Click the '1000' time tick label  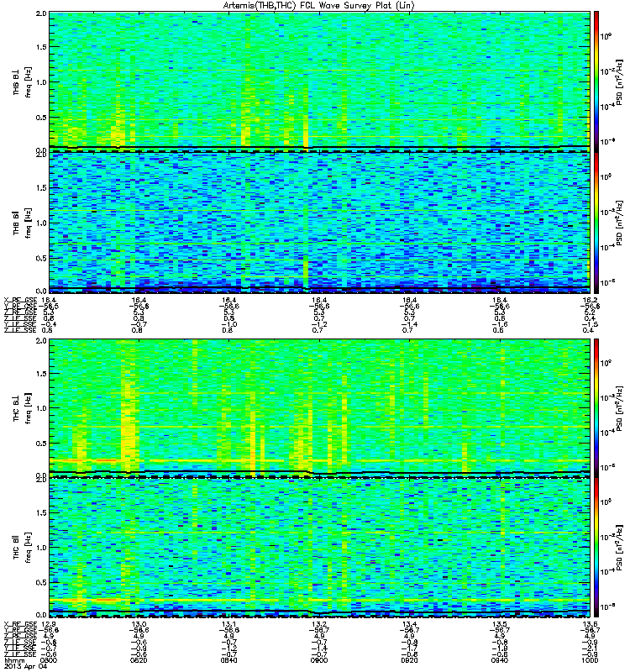pos(590,660)
